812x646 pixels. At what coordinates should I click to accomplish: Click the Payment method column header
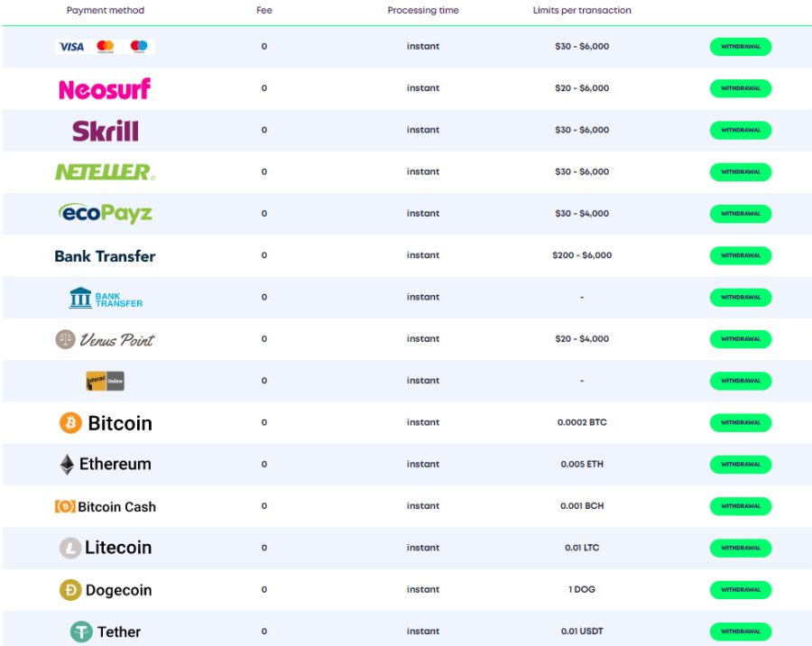[x=105, y=11]
